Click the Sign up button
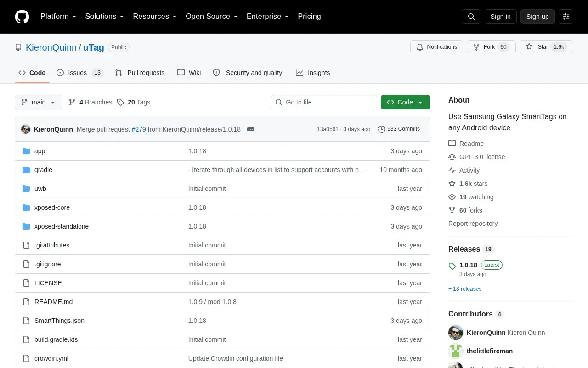The height and width of the screenshot is (368, 588). point(537,17)
